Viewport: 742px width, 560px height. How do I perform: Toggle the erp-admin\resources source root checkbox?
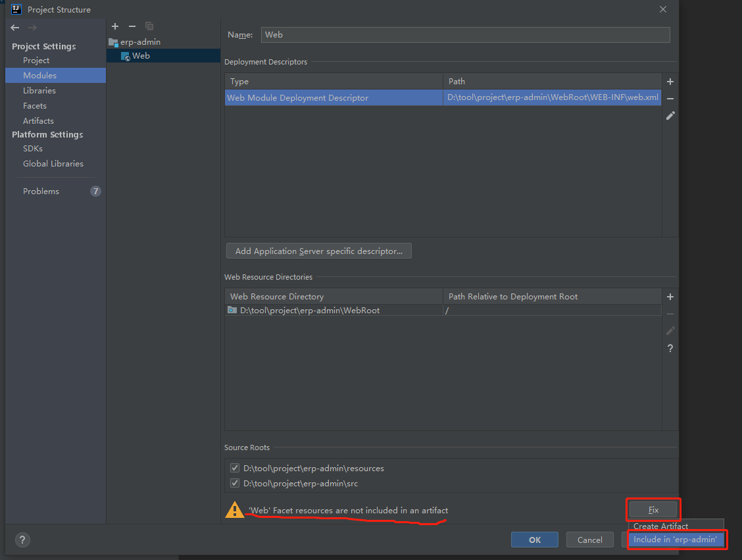pos(235,468)
